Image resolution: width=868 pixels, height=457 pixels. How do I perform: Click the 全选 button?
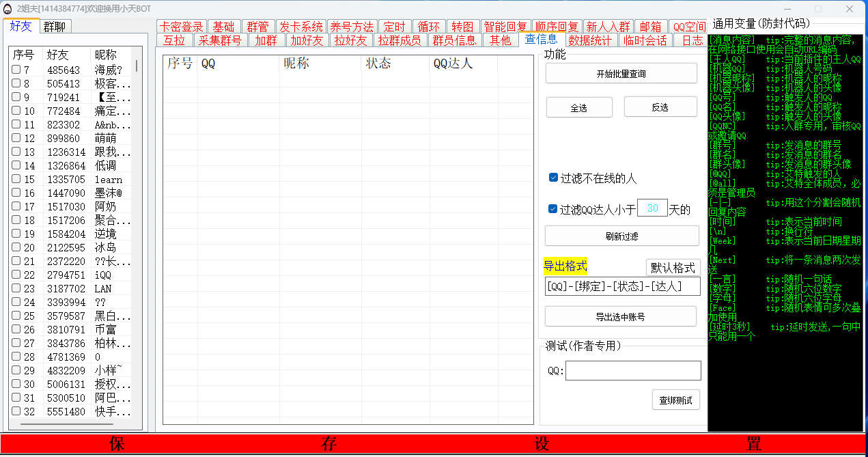578,107
